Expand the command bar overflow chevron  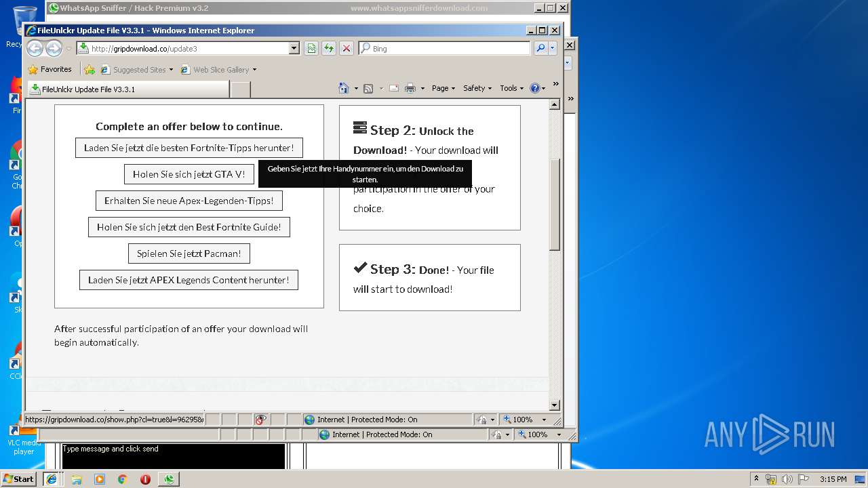pyautogui.click(x=556, y=84)
